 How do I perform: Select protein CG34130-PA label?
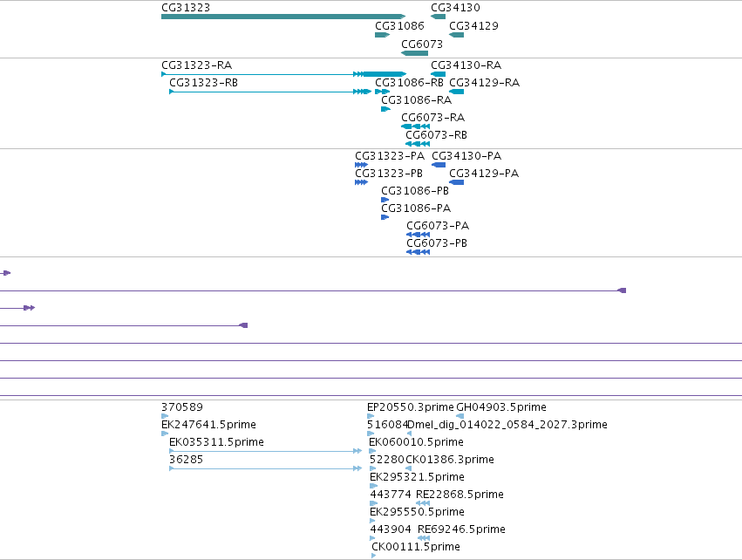[466, 156]
